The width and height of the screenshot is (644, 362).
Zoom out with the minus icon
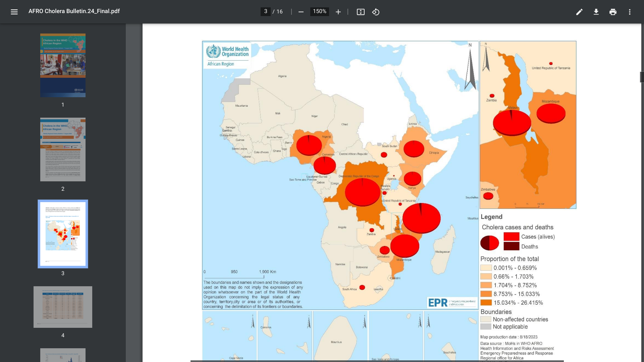[301, 12]
